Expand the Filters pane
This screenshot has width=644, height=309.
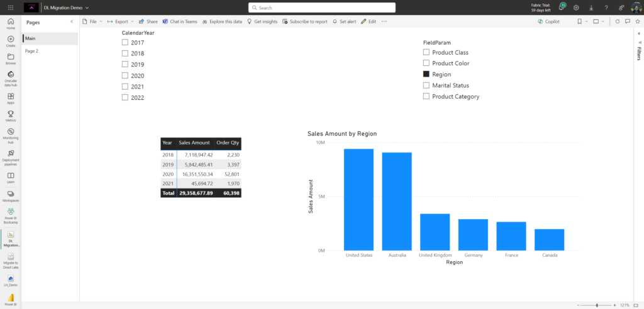click(639, 34)
